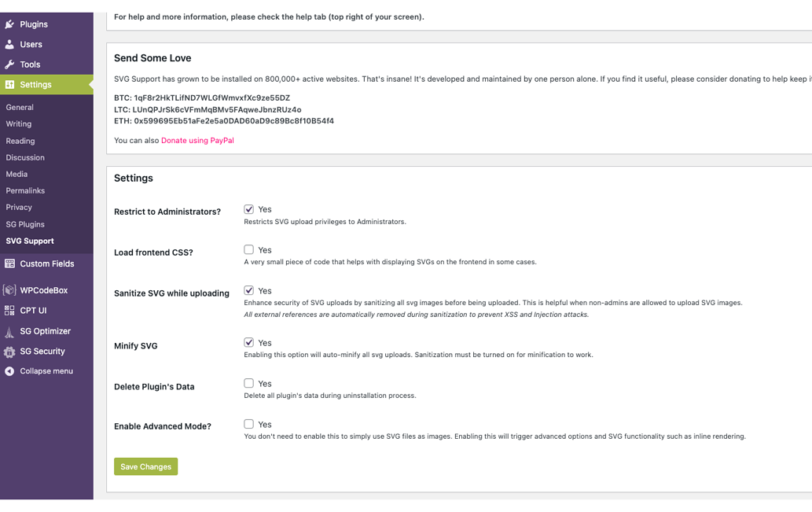Open SG Security gear icon
This screenshot has height=512, width=812.
pos(9,352)
